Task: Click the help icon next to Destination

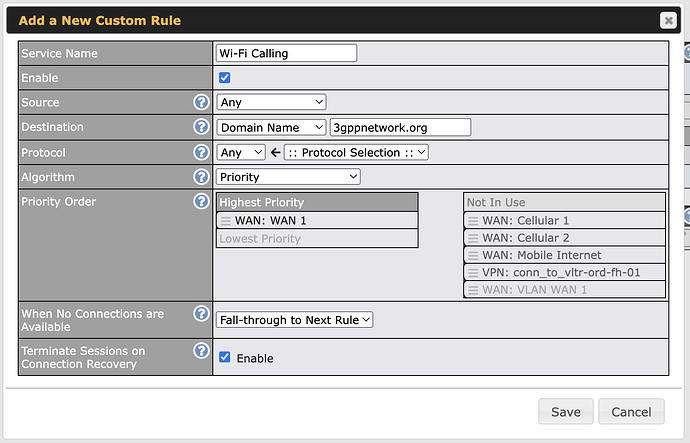Action: pos(201,127)
